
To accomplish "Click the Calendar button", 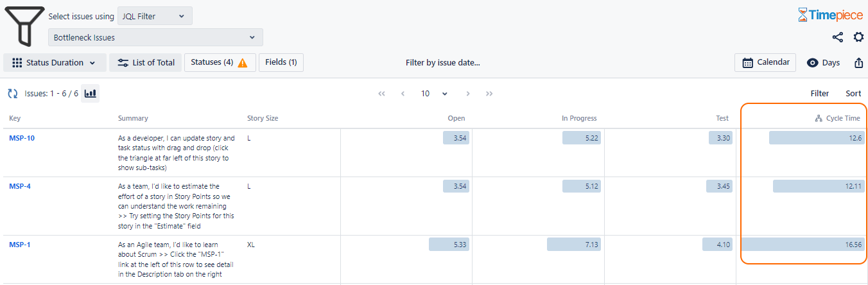I will pyautogui.click(x=766, y=62).
